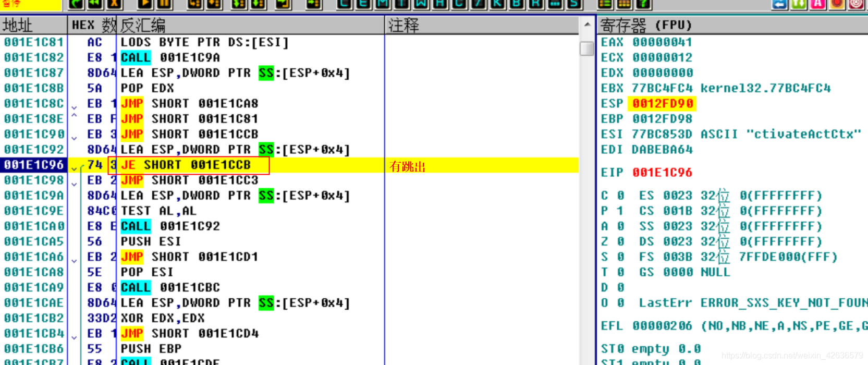Click the HEX 数据 column header
Image resolution: width=868 pixels, height=365 pixels.
pos(93,25)
